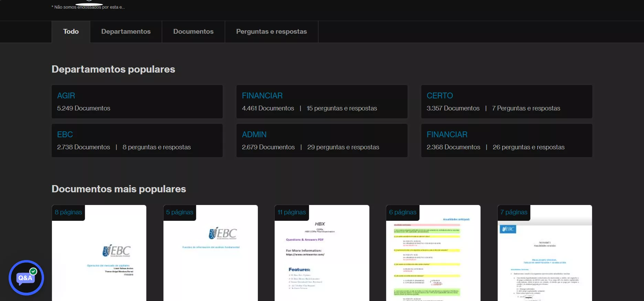This screenshot has height=301, width=644.
Task: Select the Documentos tab
Action: click(x=193, y=32)
